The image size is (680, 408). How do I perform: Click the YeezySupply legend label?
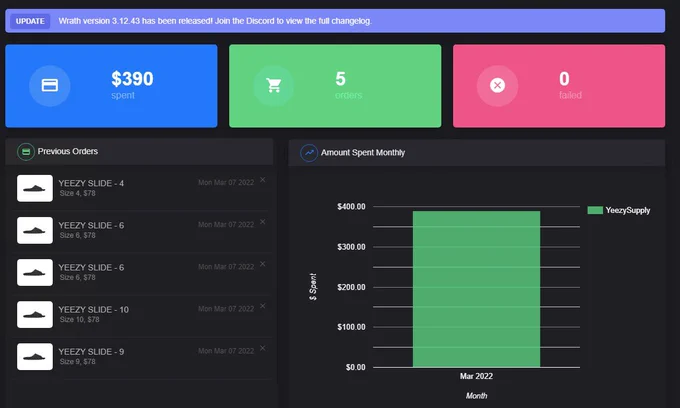click(x=628, y=210)
